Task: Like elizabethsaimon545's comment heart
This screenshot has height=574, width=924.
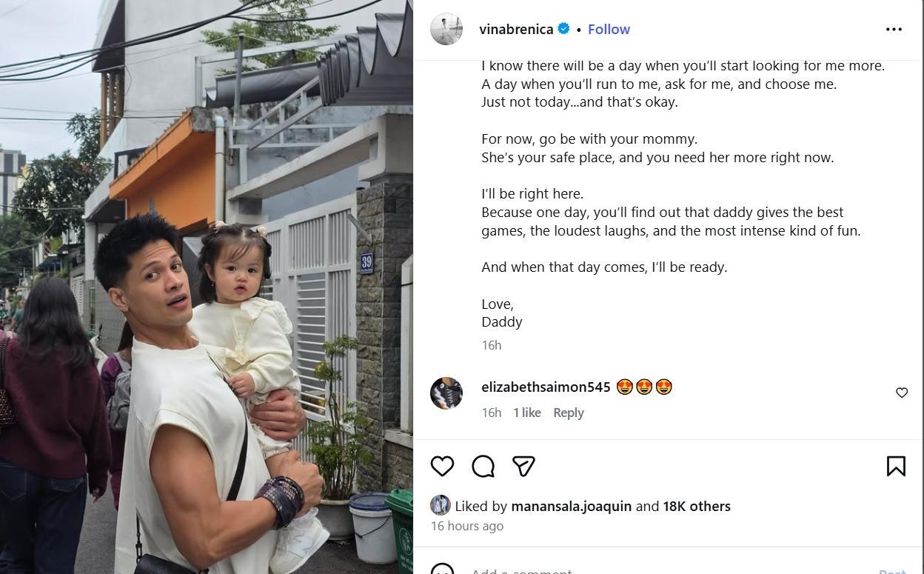Action: 902,393
